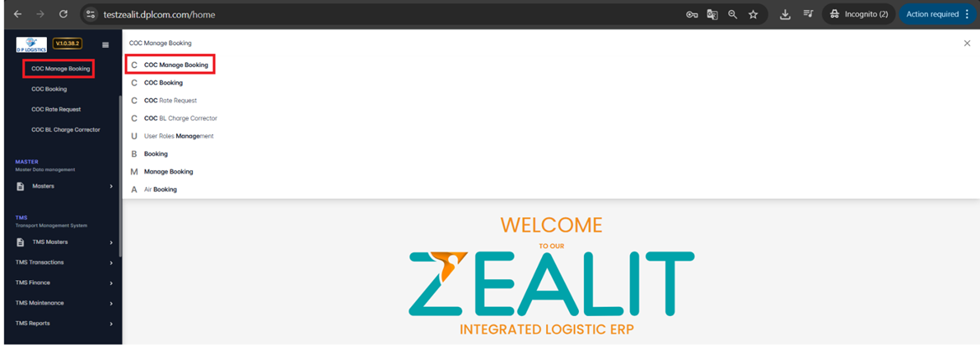Click the hamburger menu icon in sidebar
This screenshot has height=348, width=980.
pyautogui.click(x=105, y=44)
